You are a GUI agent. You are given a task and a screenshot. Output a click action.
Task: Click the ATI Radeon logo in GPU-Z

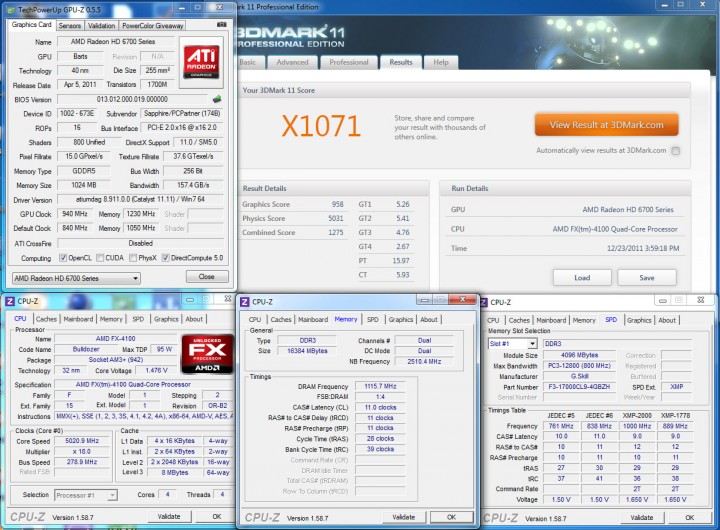click(201, 62)
